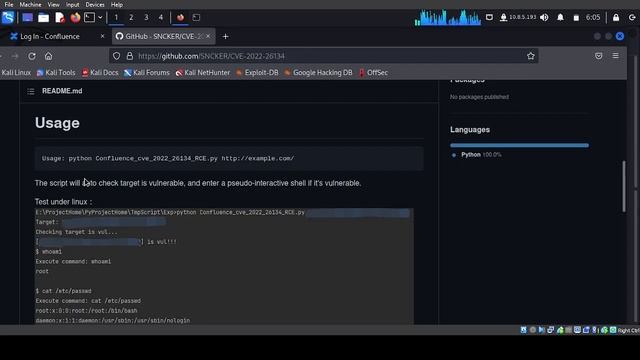This screenshot has width=640, height=360.
Task: Select the GitHub SNCKER/CVE tab
Action: point(163,36)
